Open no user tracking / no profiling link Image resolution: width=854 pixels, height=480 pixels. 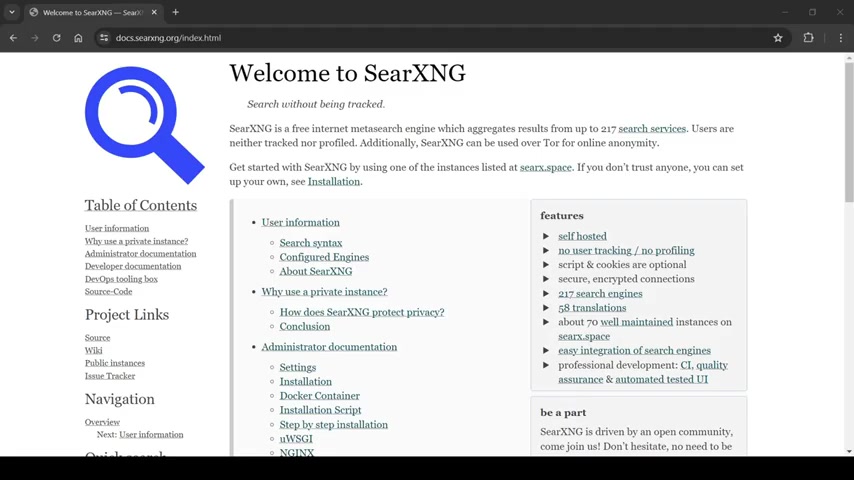pyautogui.click(x=626, y=250)
